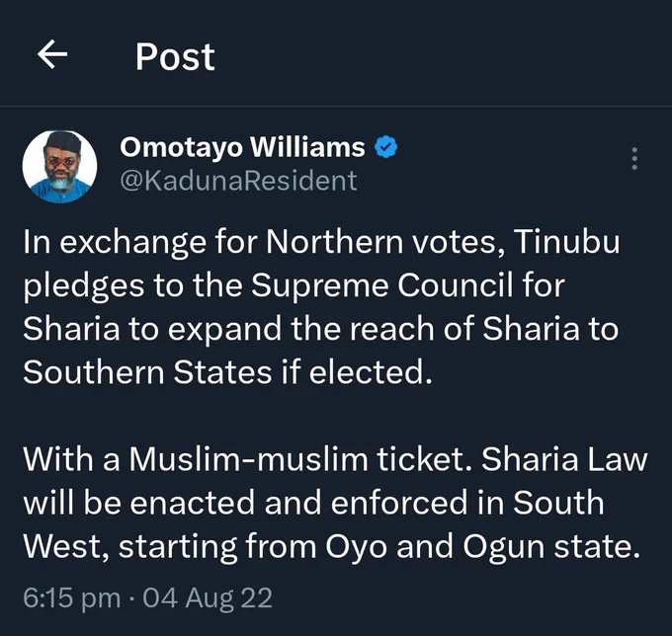The width and height of the screenshot is (672, 636).
Task: Click the words enacted and enforced
Action: pos(298,503)
